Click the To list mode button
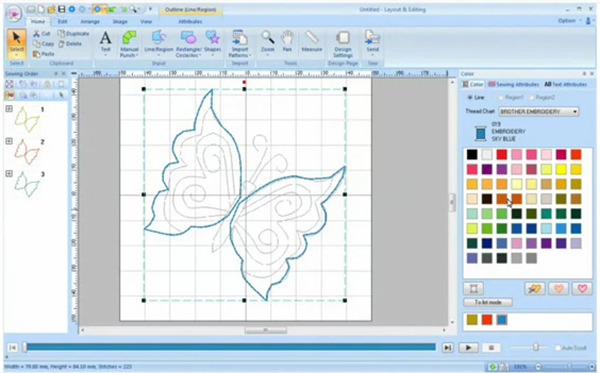 (x=488, y=302)
